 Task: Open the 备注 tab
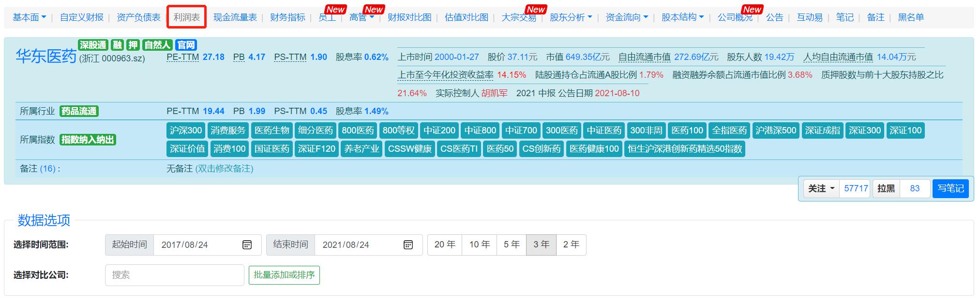[x=876, y=17]
